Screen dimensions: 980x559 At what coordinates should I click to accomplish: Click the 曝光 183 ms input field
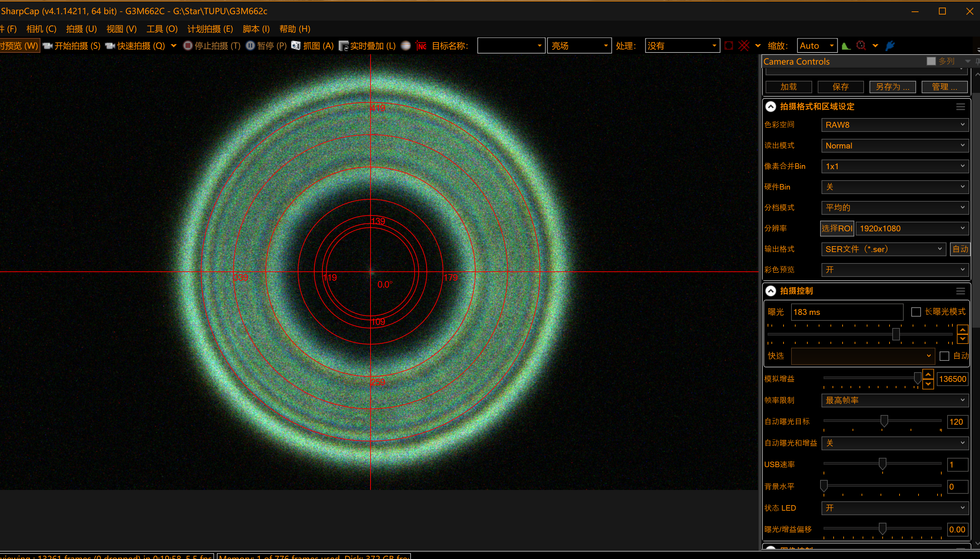point(847,312)
